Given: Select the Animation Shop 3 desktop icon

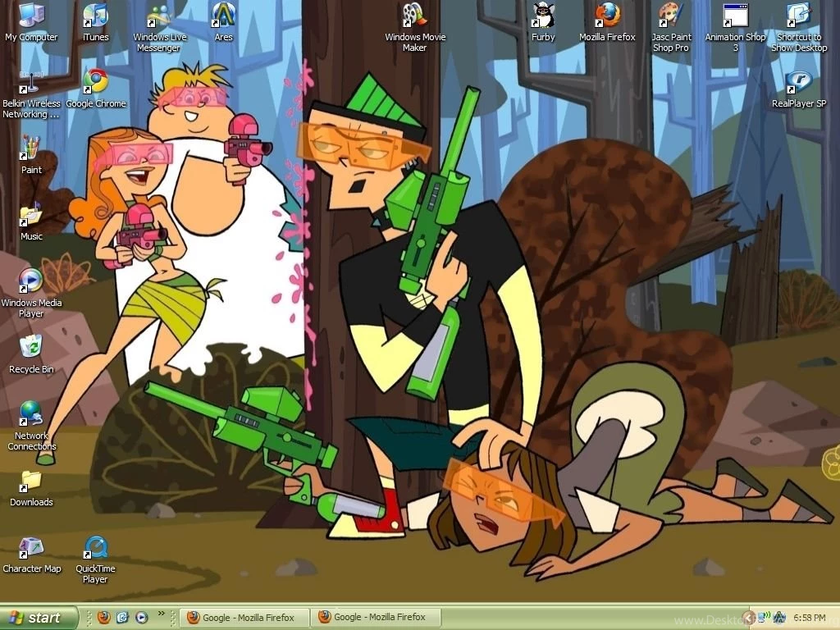Looking at the screenshot, I should tap(735, 28).
